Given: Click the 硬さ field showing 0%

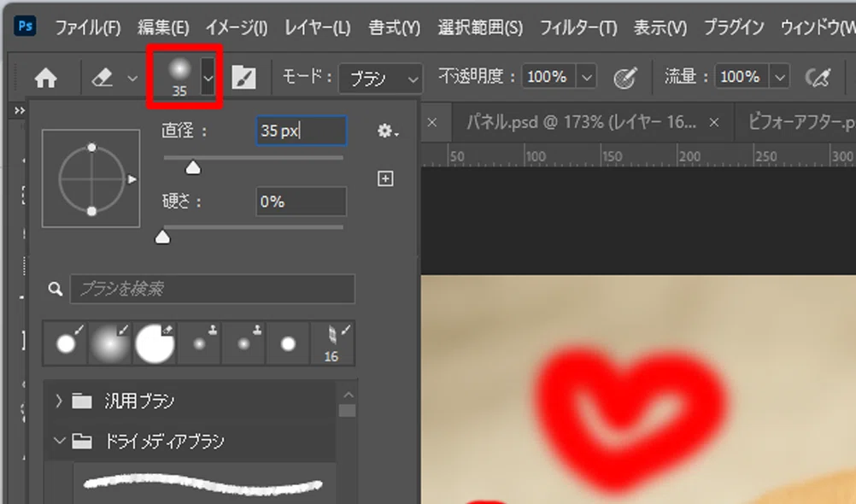Looking at the screenshot, I should 301,202.
